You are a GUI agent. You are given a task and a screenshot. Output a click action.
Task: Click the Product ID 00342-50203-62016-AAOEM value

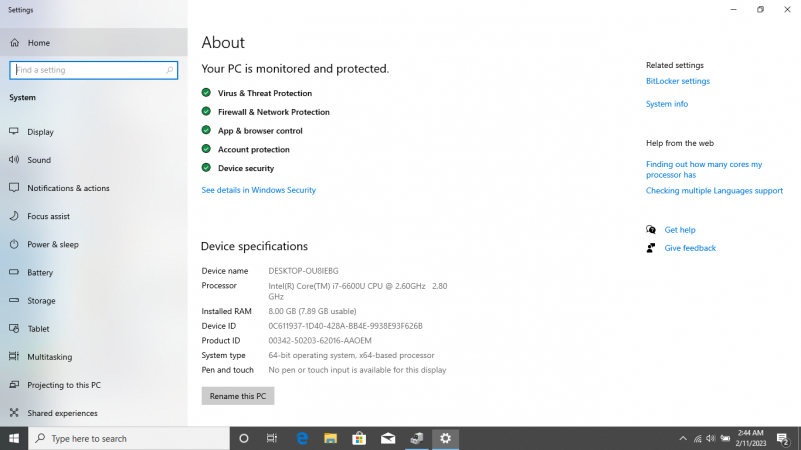320,341
